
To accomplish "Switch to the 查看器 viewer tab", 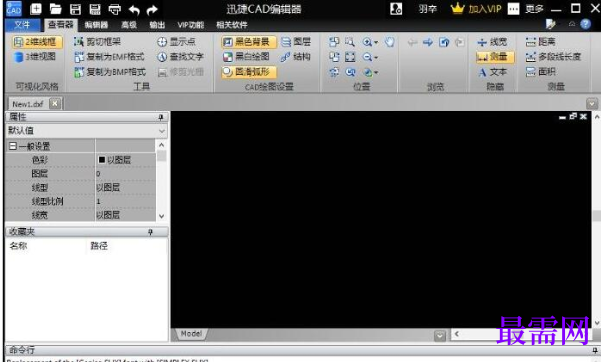I will 61,25.
